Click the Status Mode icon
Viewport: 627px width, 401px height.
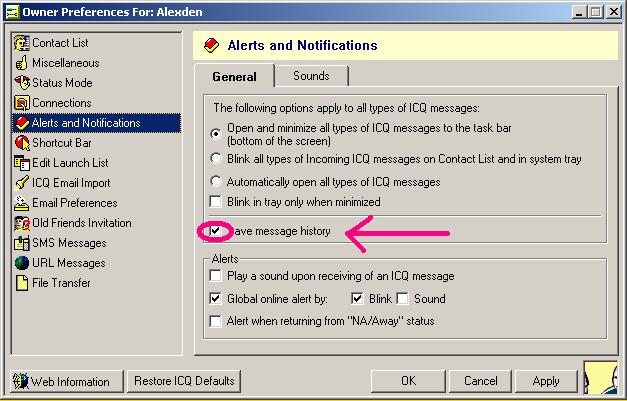point(22,83)
